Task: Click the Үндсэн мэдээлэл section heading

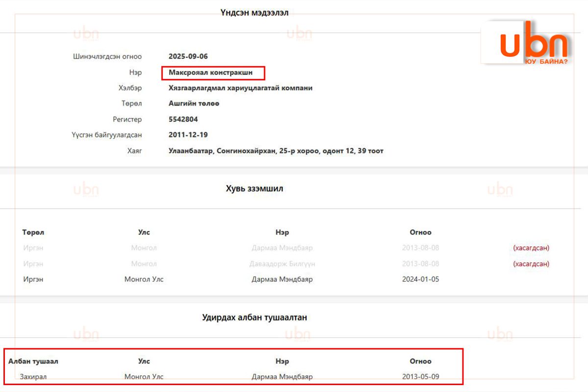Action: coord(254,13)
